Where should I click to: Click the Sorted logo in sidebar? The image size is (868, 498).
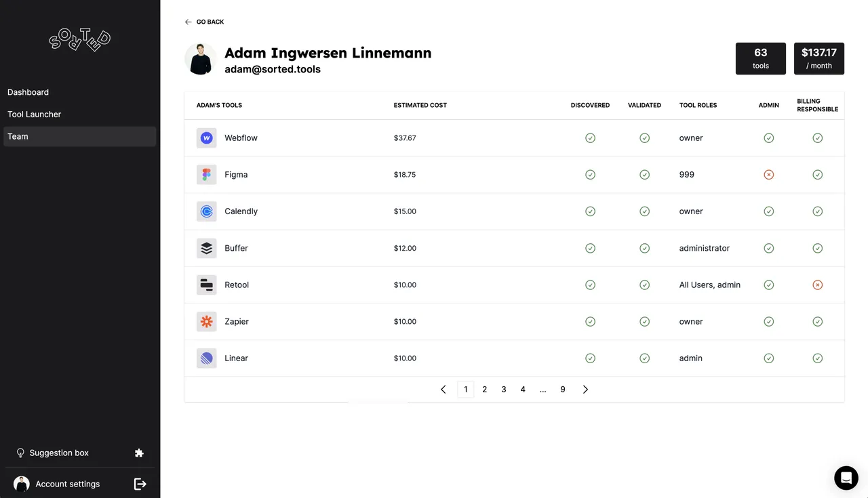click(x=80, y=40)
